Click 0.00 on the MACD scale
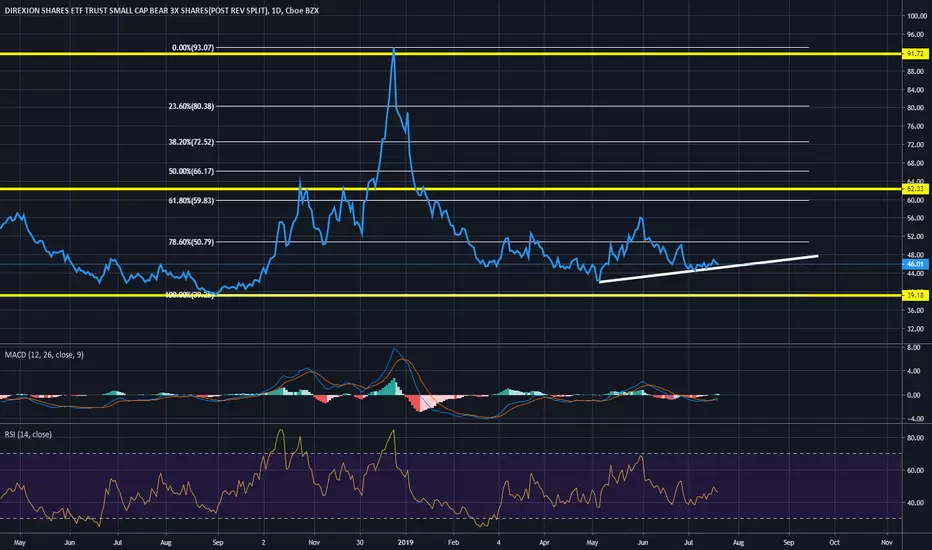Viewport: 932px width, 550px height. [914, 395]
